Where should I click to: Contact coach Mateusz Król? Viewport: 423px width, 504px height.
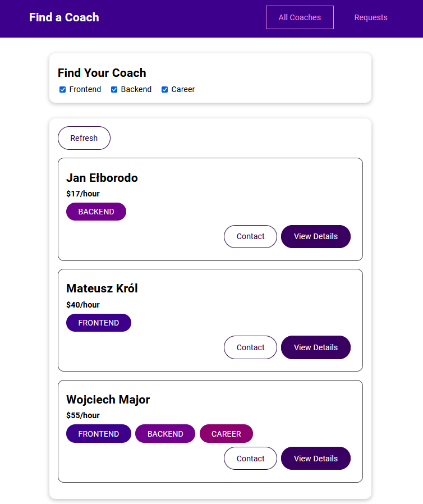click(x=250, y=347)
